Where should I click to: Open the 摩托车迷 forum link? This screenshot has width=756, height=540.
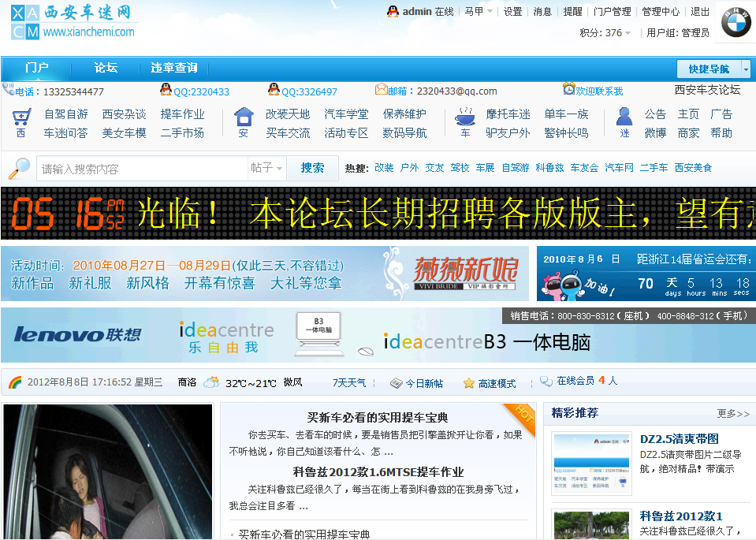point(508,114)
